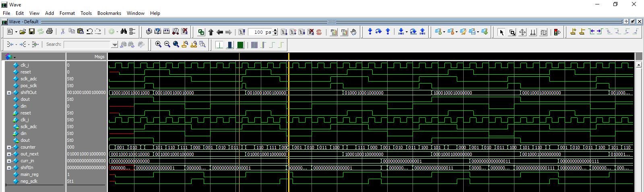The height and width of the screenshot is (192, 644).
Task: Click the run length 100 ps field
Action: [x=260, y=32]
